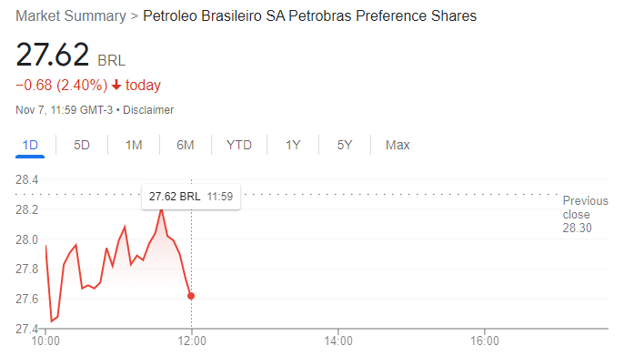This screenshot has width=644, height=356.
Task: Click the red down arrow icon
Action: point(116,85)
